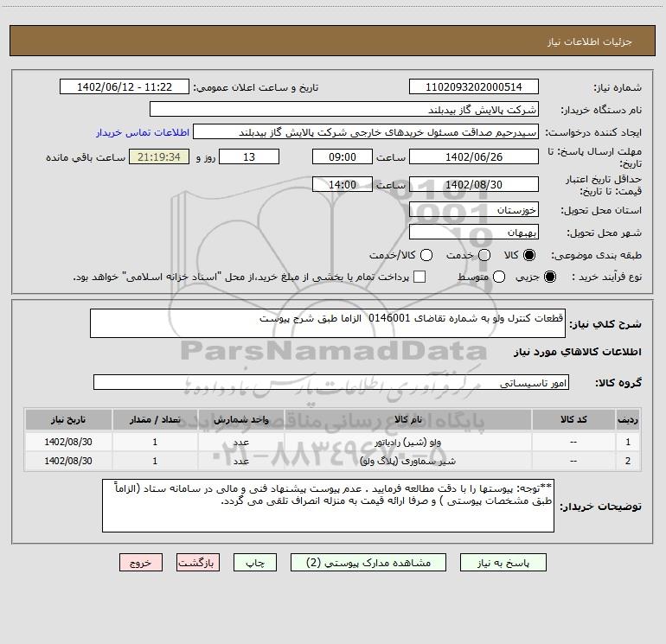Click the province field خوزستان
Screen dimensions: 666x644
click(x=474, y=209)
